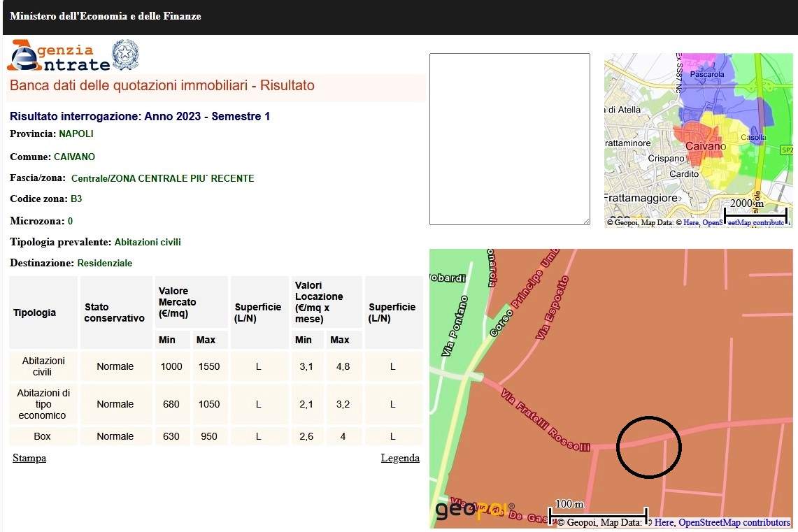Open OpenStreetMap contributors link on main map

tap(734, 522)
